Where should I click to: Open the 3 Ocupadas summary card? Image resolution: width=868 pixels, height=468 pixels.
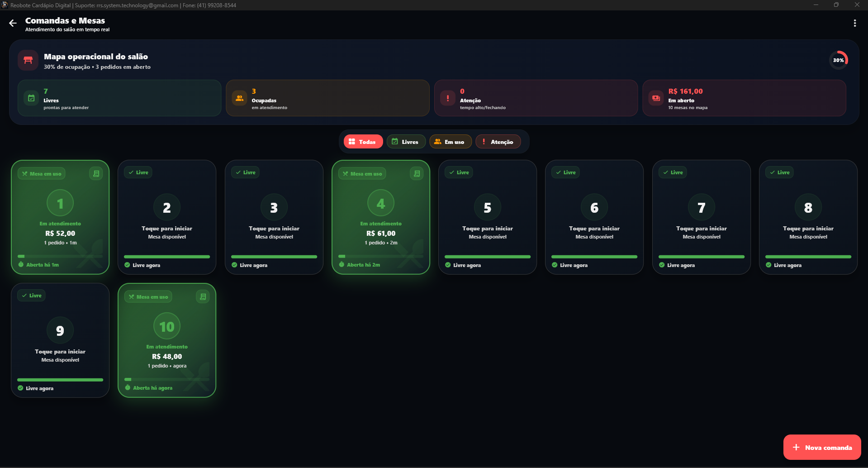tap(327, 98)
